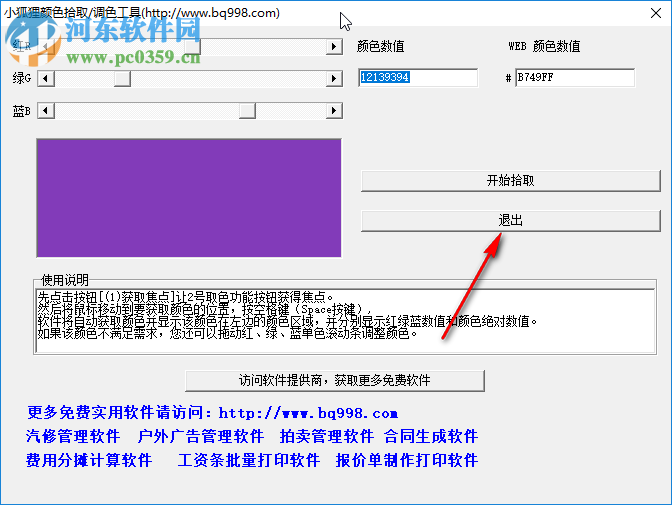Click inside the 使用说明 instructions text box
The image size is (672, 505).
tap(345, 321)
